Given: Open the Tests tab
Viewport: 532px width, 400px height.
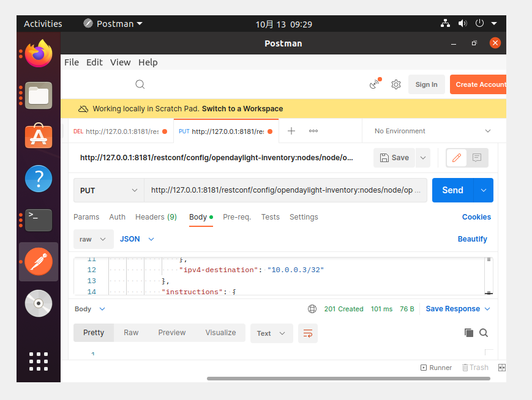Looking at the screenshot, I should click(x=271, y=217).
